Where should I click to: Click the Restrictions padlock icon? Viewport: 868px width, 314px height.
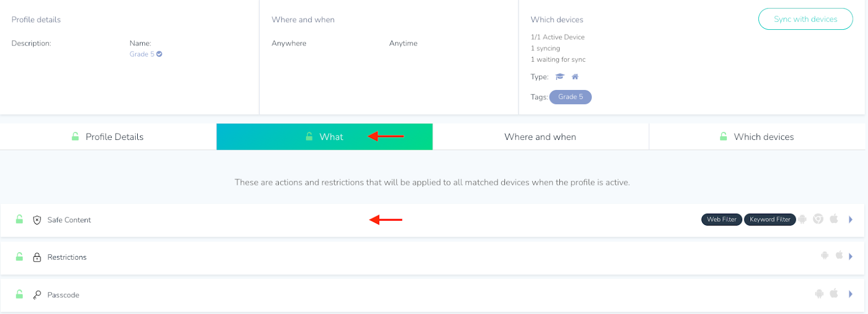[x=37, y=257]
